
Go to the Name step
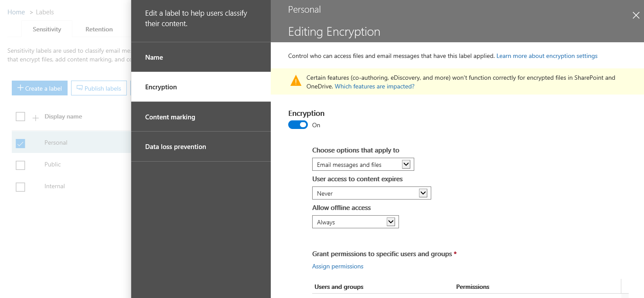click(201, 57)
